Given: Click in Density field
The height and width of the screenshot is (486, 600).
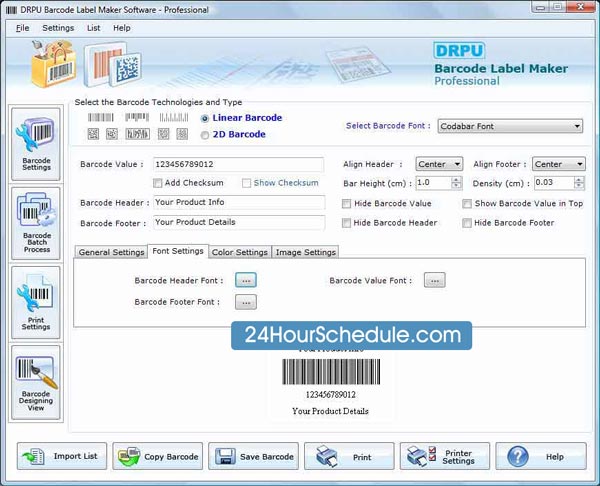Looking at the screenshot, I should (554, 183).
